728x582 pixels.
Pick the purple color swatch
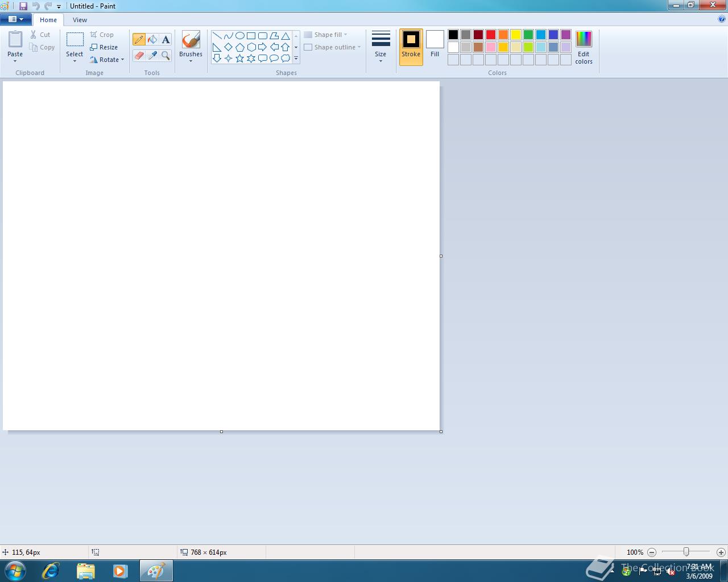click(x=566, y=35)
